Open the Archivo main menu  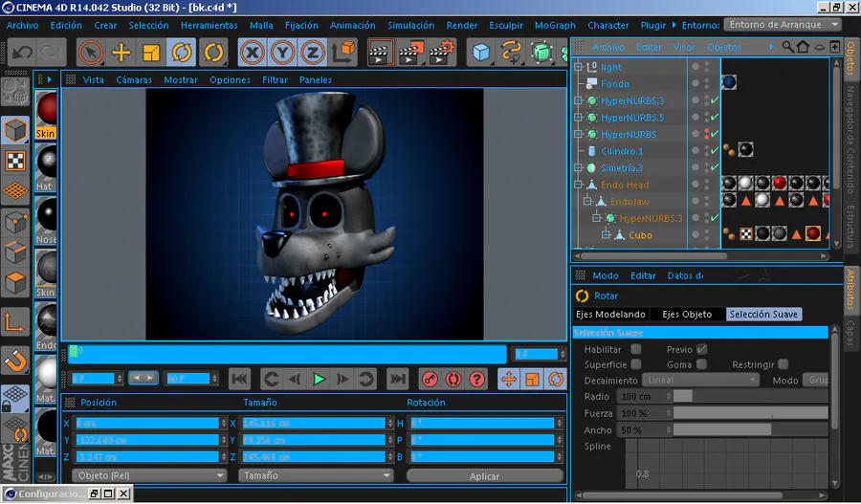coord(22,25)
